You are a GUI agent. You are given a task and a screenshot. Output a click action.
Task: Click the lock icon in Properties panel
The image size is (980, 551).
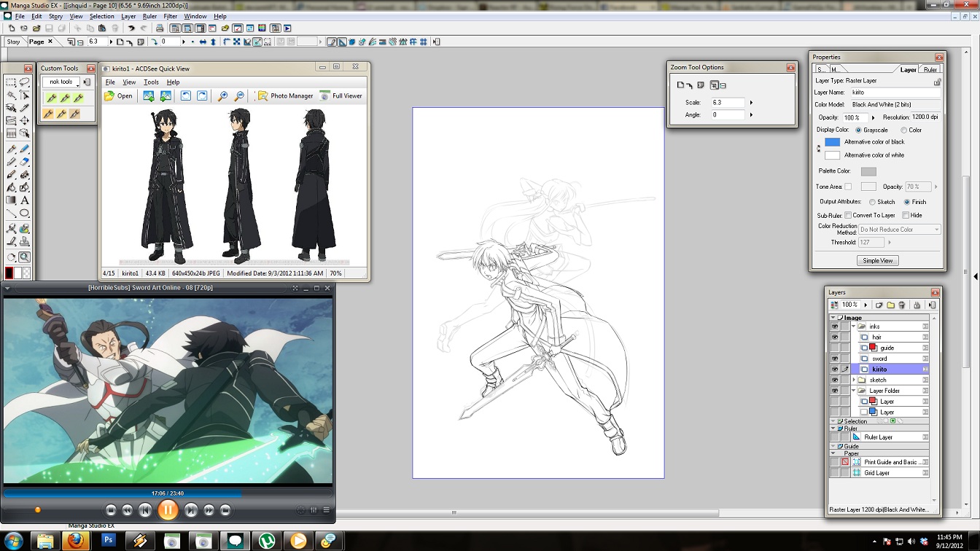pyautogui.click(x=938, y=82)
